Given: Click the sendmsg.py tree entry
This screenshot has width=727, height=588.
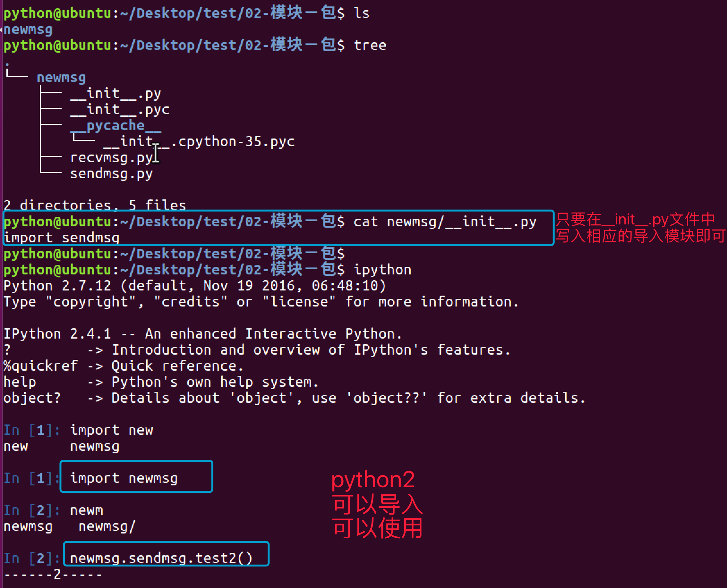Looking at the screenshot, I should tap(112, 174).
